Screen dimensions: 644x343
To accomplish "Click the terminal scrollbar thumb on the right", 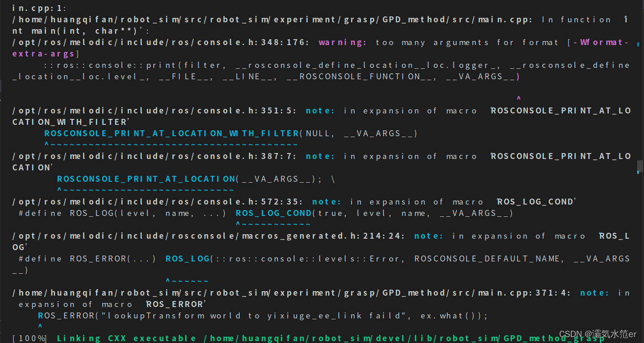I will pyautogui.click(x=640, y=165).
